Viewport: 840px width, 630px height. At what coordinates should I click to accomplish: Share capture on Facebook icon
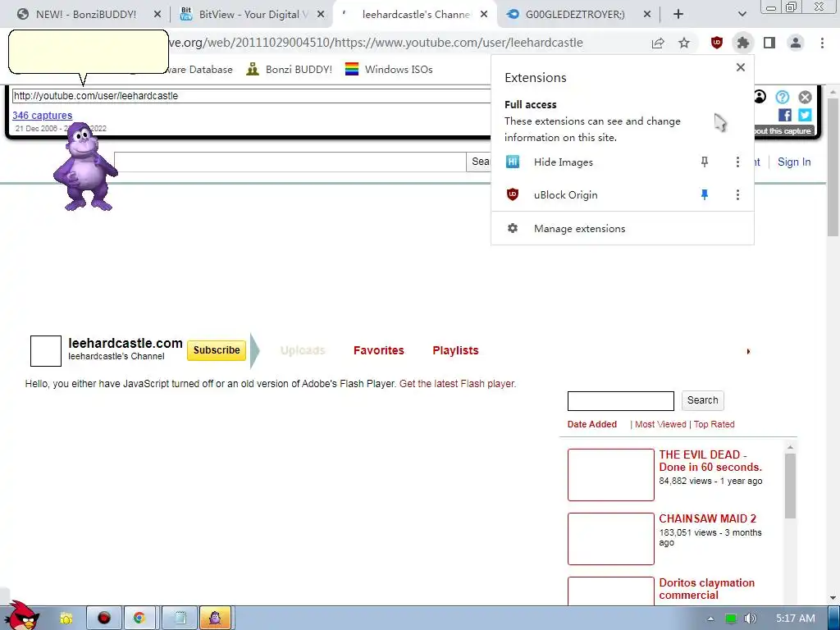(785, 115)
